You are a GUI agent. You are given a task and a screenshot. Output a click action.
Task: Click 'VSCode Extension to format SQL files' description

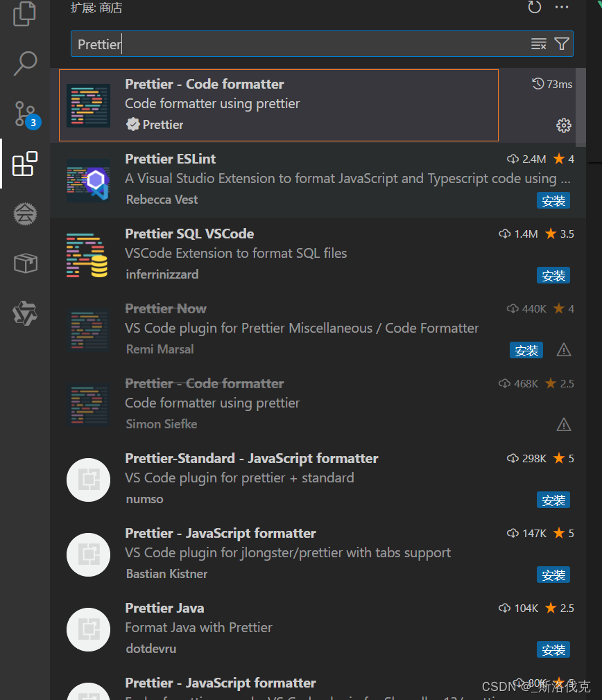tap(236, 254)
